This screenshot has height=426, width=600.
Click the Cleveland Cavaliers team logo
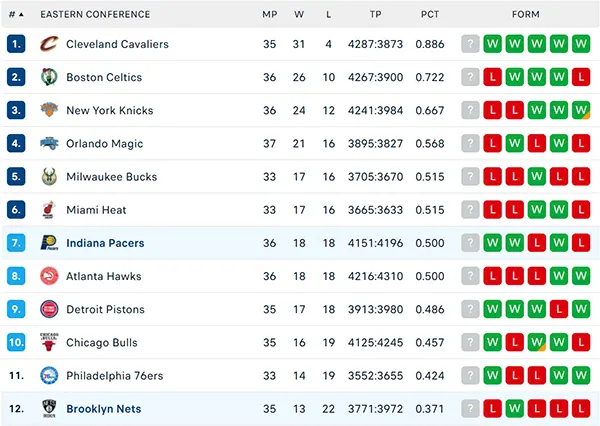coord(49,44)
